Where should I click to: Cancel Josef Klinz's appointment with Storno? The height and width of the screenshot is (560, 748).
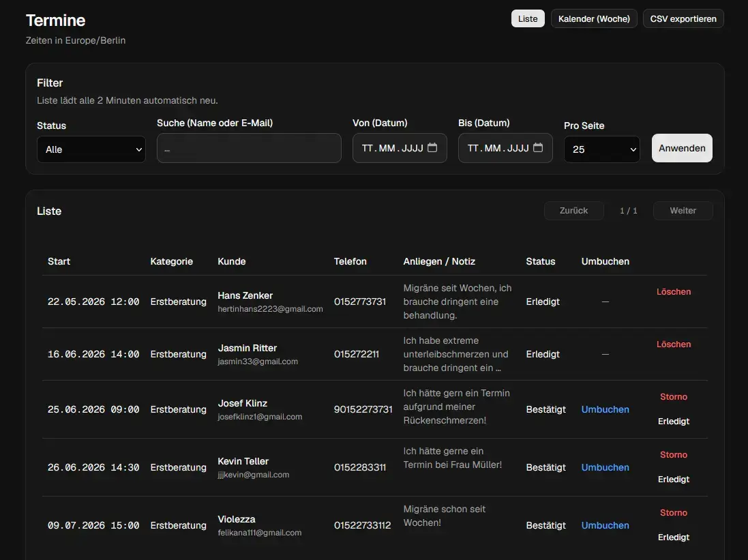[x=673, y=397]
